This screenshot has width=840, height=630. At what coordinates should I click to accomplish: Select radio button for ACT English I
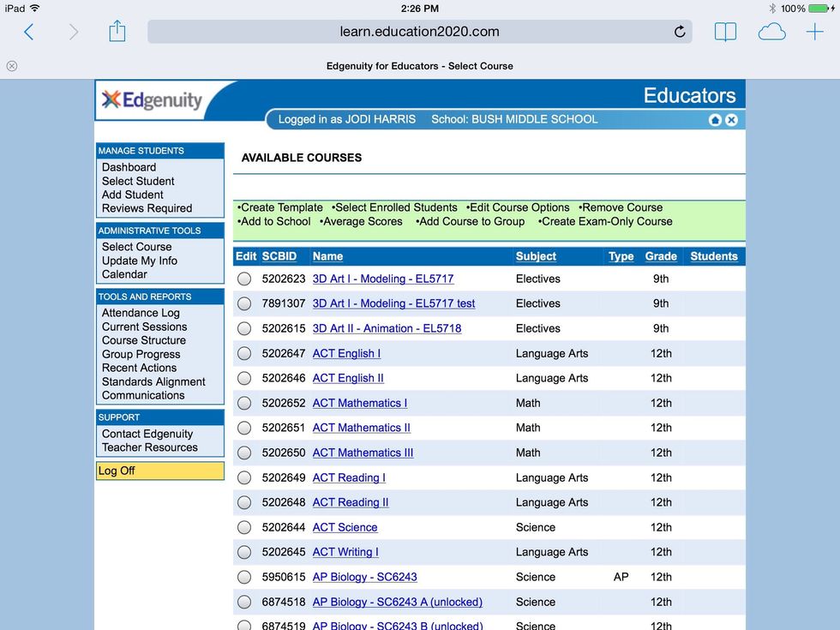tap(244, 353)
